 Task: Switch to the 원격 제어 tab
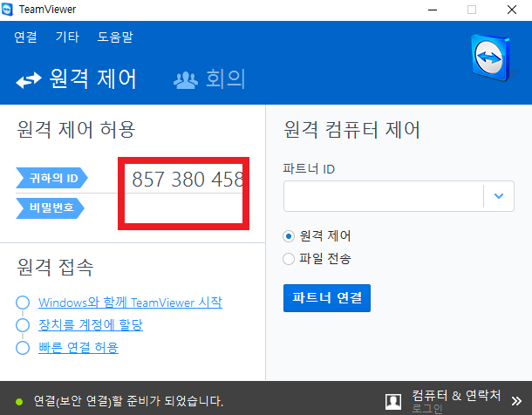pos(77,79)
